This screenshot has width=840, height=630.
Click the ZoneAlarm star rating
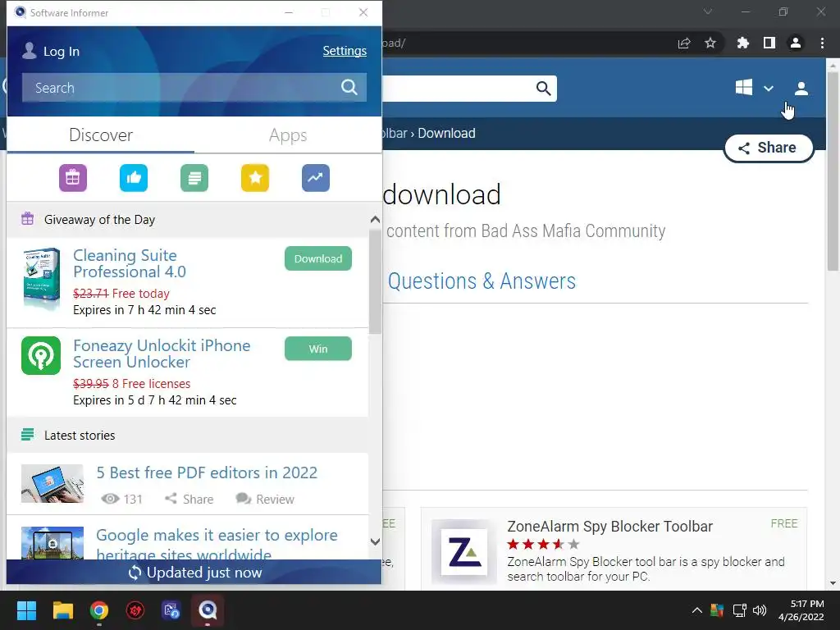[x=543, y=545]
